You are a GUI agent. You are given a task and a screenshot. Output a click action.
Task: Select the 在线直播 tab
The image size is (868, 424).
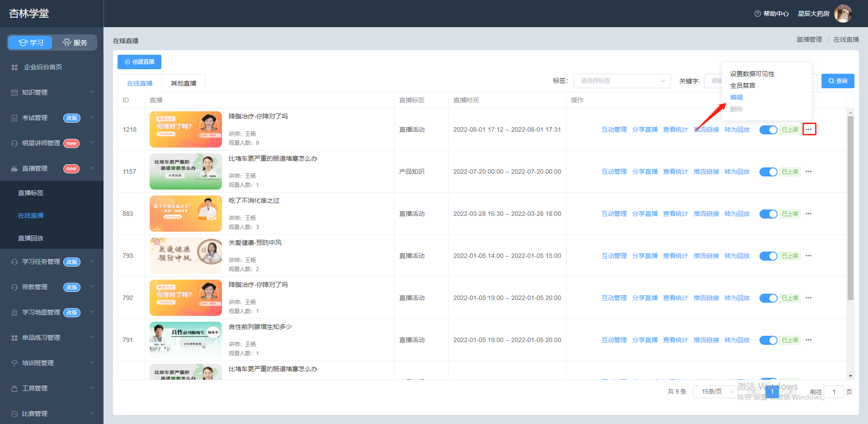tap(140, 83)
